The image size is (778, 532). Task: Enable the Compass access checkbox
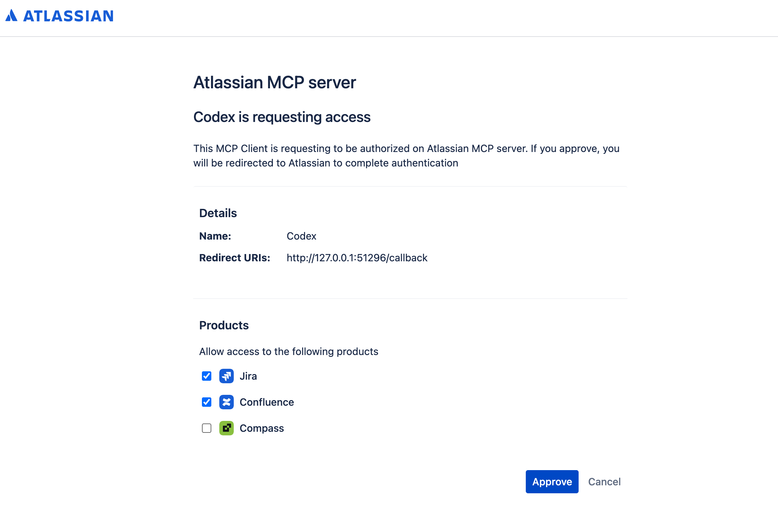[x=207, y=428]
